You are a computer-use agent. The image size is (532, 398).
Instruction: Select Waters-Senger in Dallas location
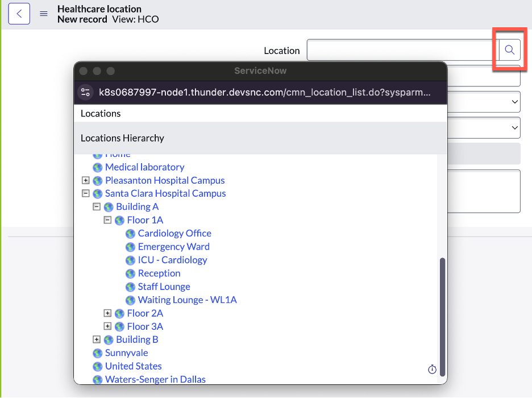155,379
